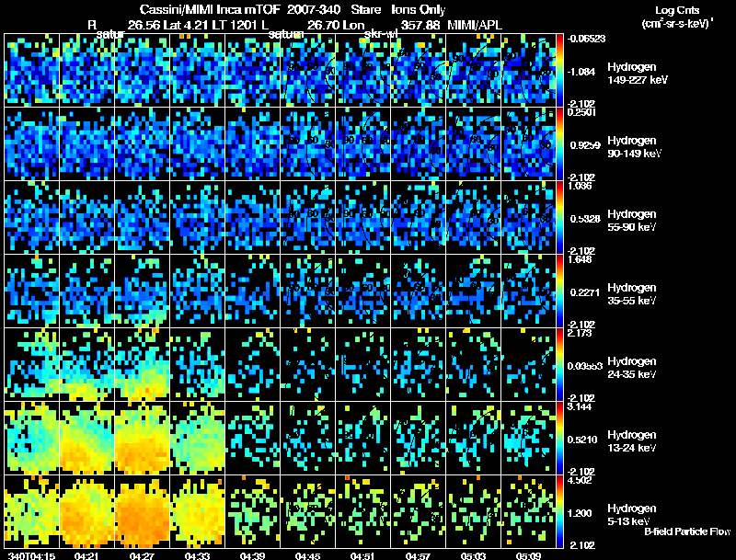Screen dimensions: 736x560
Task: Click the 'Stare' mode text in the title
Action: pyautogui.click(x=366, y=9)
